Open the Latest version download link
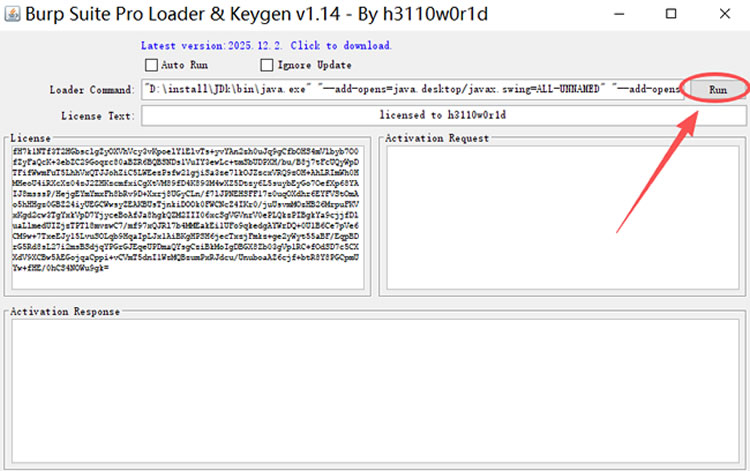Screen dimensions: 750x471 pyautogui.click(x=266, y=46)
